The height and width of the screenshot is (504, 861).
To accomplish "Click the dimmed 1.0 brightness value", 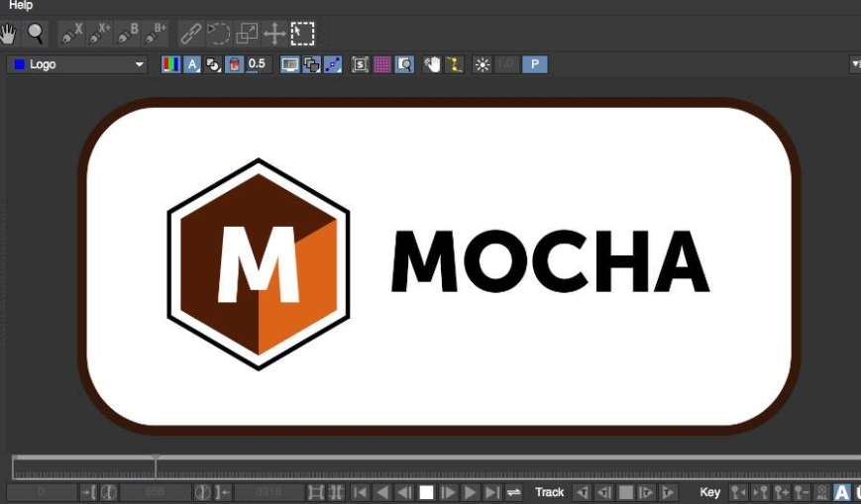I will [x=505, y=64].
